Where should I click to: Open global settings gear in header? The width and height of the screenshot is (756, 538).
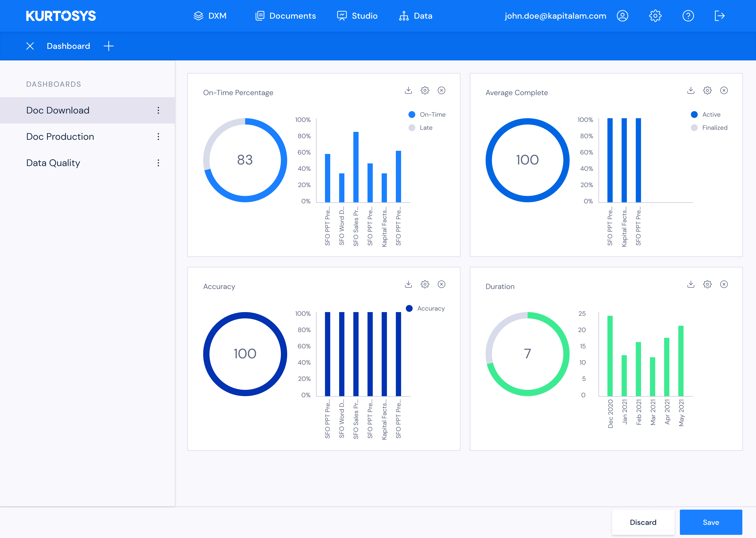pyautogui.click(x=655, y=16)
